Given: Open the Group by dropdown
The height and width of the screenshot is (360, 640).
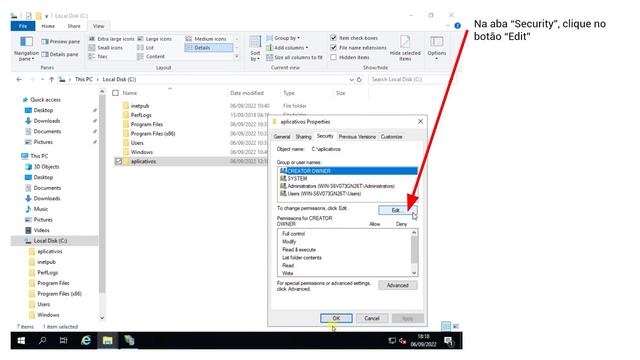Looking at the screenshot, I should (283, 38).
